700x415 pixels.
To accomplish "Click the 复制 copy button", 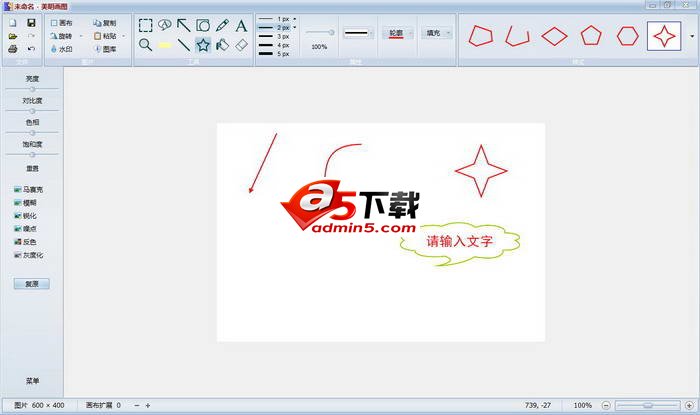I will 104,23.
